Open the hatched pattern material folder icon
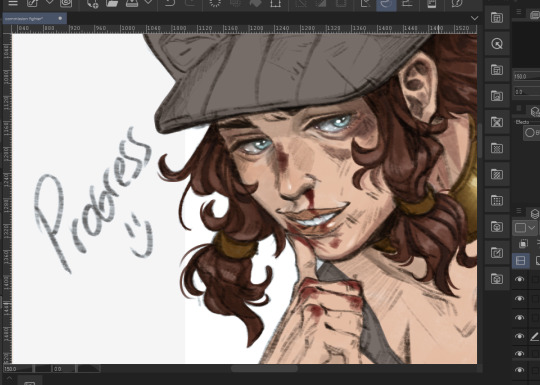This screenshot has width=540, height=385. (497, 174)
